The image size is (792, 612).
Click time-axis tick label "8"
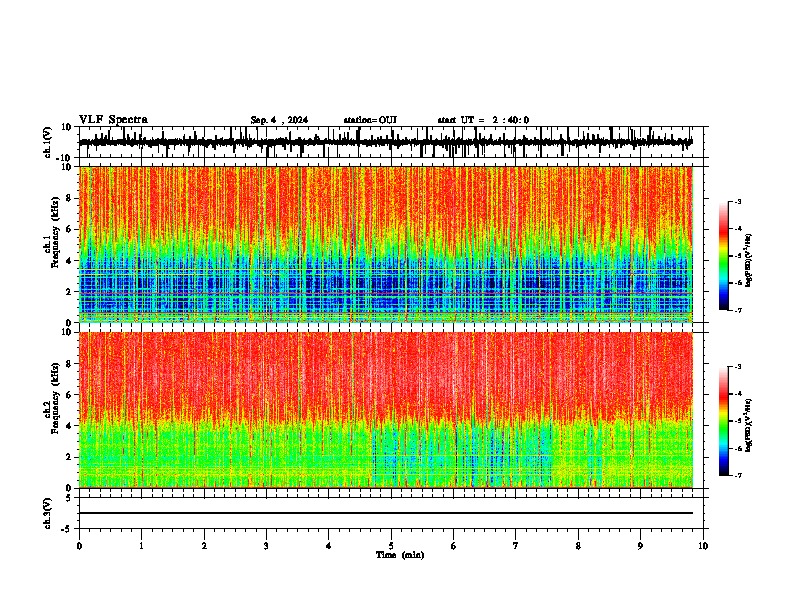tap(578, 546)
